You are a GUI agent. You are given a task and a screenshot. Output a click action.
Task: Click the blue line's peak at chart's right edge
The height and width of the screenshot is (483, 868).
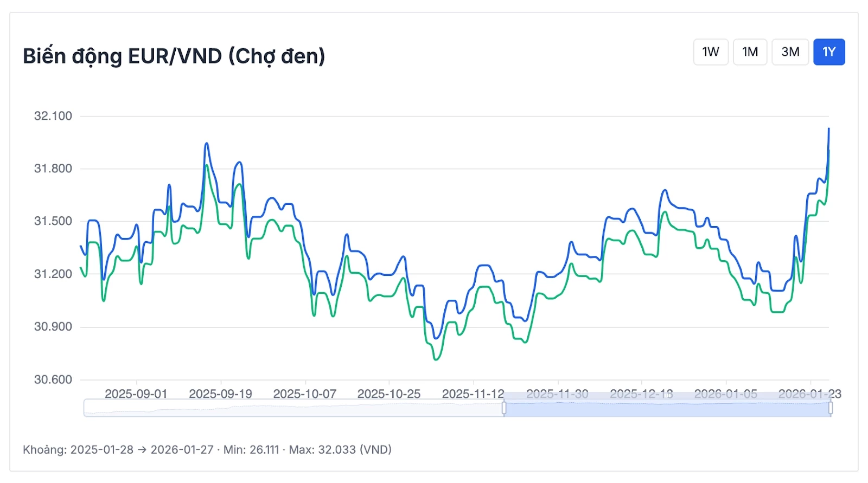(x=828, y=129)
